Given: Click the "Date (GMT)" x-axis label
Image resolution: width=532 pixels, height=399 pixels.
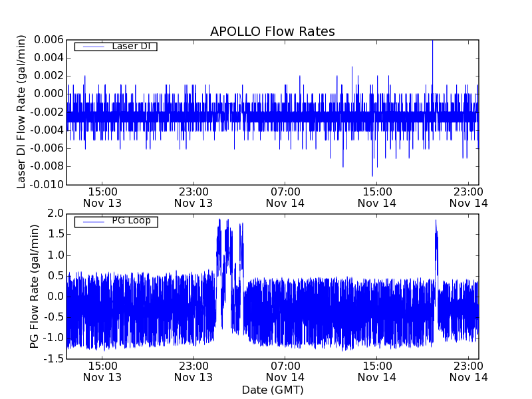Looking at the screenshot, I should (272, 390).
